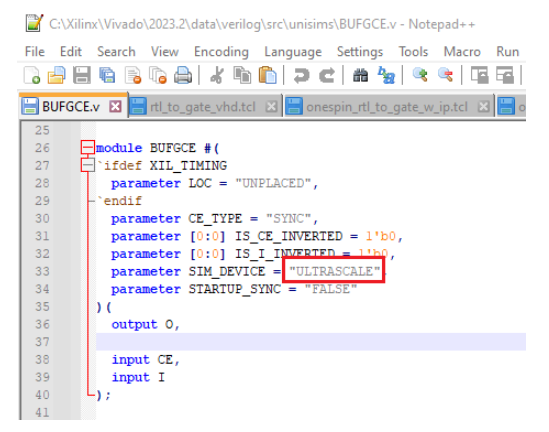Click the IS_CE_INVERTED parameter name
This screenshot has width=549, height=432.
pos(289,236)
